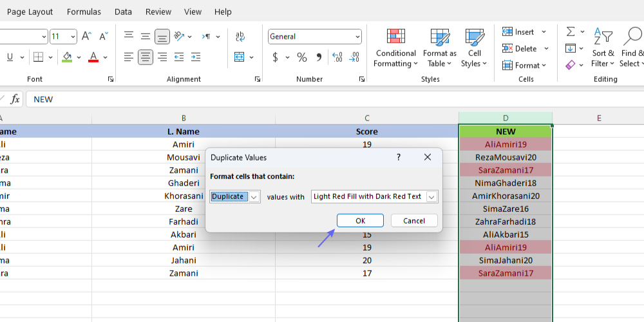Click the Wrap Text icon
This screenshot has width=644, height=322.
pyautogui.click(x=240, y=37)
